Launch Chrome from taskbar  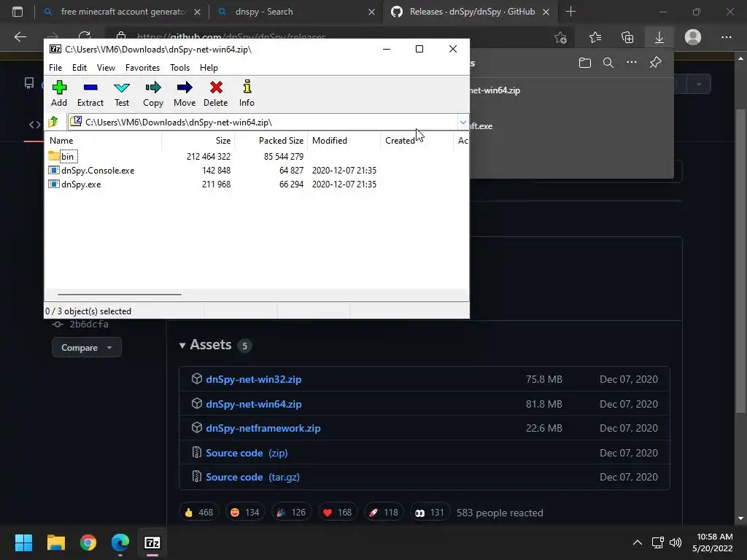coord(88,542)
